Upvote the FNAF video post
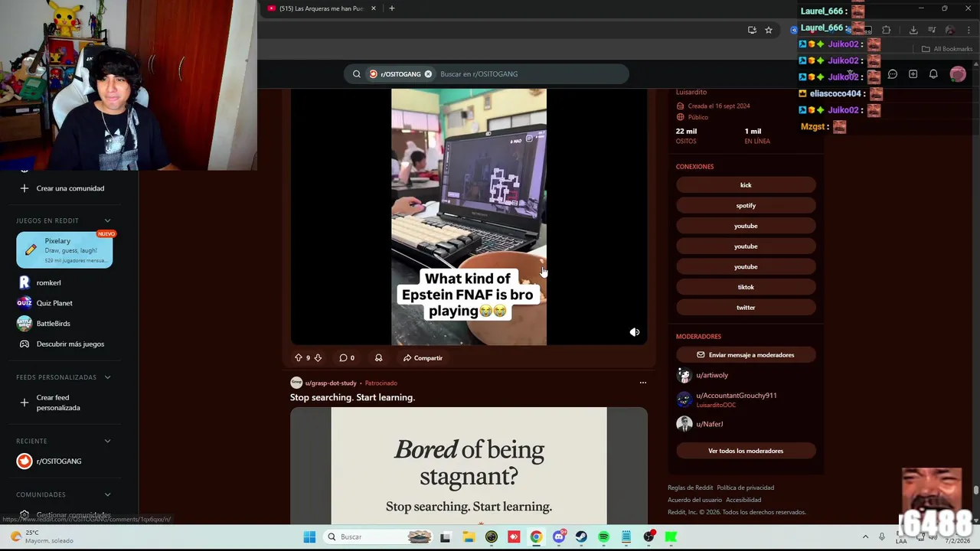 point(298,357)
